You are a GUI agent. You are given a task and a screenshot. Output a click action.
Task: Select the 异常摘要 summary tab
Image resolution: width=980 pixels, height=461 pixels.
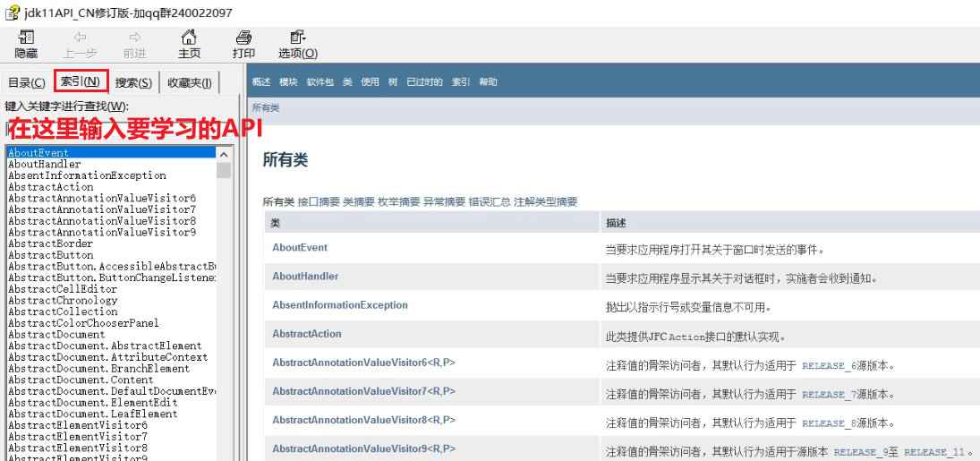tap(445, 202)
